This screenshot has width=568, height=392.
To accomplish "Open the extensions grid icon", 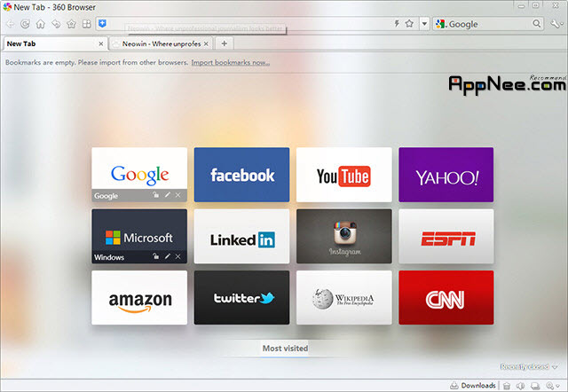I will coord(87,24).
